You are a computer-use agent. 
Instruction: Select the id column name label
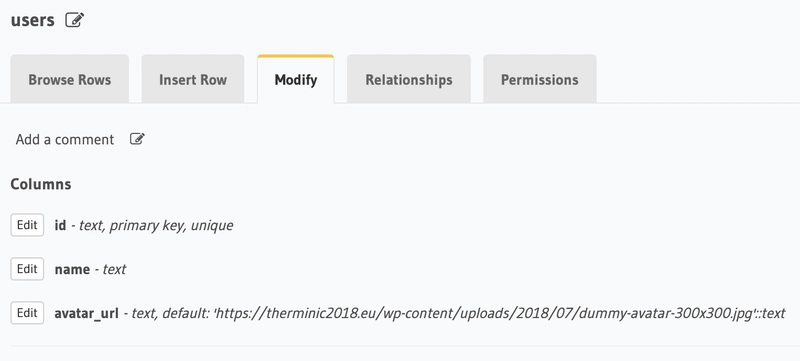coord(60,225)
